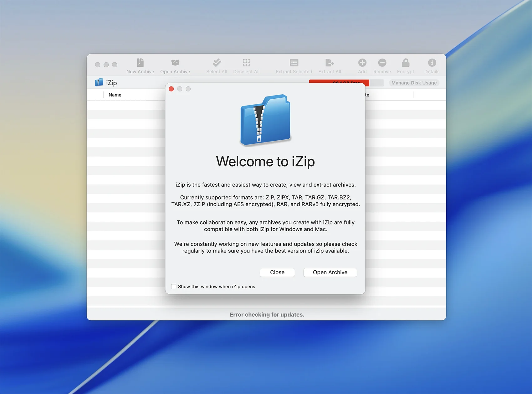This screenshot has height=394, width=532.
Task: Open the Details info icon
Action: 432,63
